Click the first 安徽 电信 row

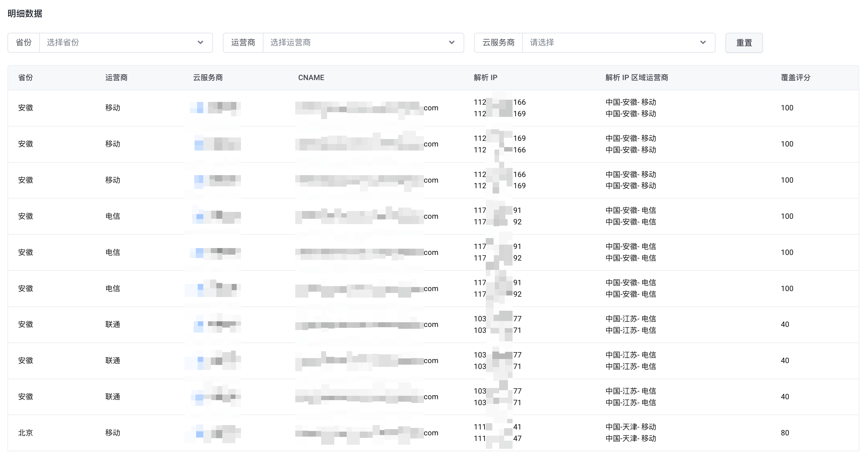[113, 216]
